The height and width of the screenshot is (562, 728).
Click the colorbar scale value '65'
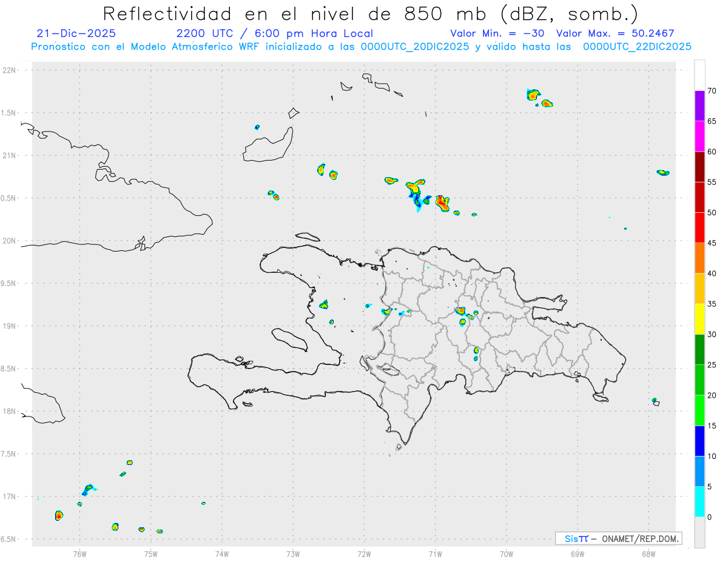pyautogui.click(x=712, y=121)
